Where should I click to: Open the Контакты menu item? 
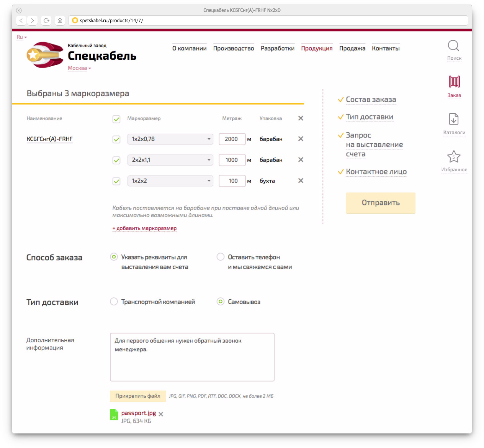[386, 48]
